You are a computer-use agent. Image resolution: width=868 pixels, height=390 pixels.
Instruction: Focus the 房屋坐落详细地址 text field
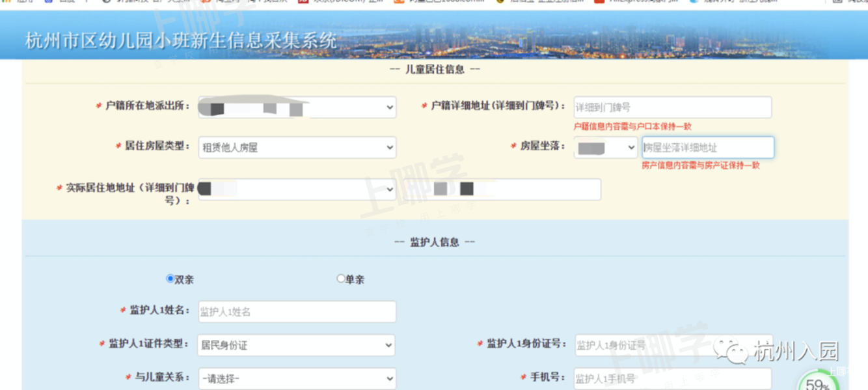tap(708, 148)
